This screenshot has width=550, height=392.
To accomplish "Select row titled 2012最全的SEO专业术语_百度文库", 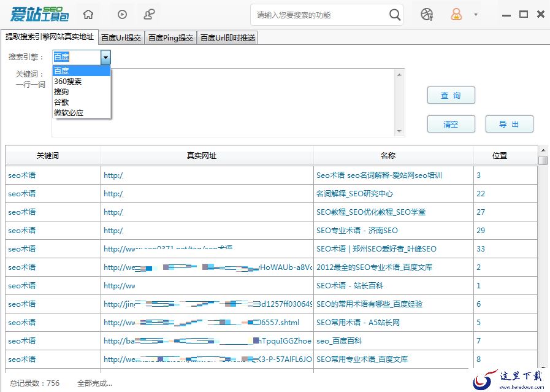I will pyautogui.click(x=271, y=267).
